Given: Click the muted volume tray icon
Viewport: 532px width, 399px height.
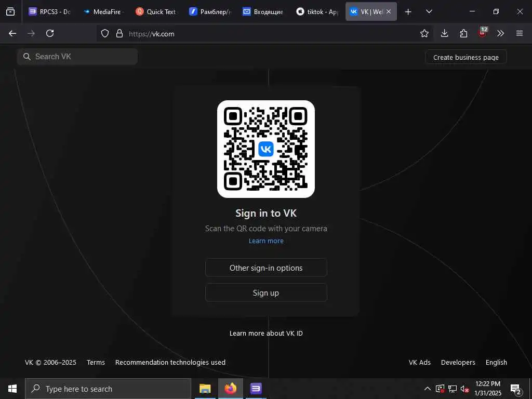Looking at the screenshot, I should pos(465,389).
